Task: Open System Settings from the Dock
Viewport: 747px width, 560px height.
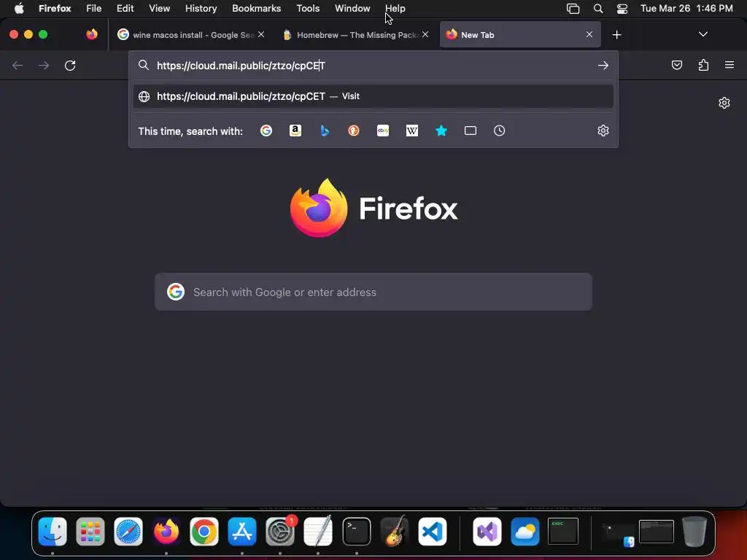Action: 280,532
